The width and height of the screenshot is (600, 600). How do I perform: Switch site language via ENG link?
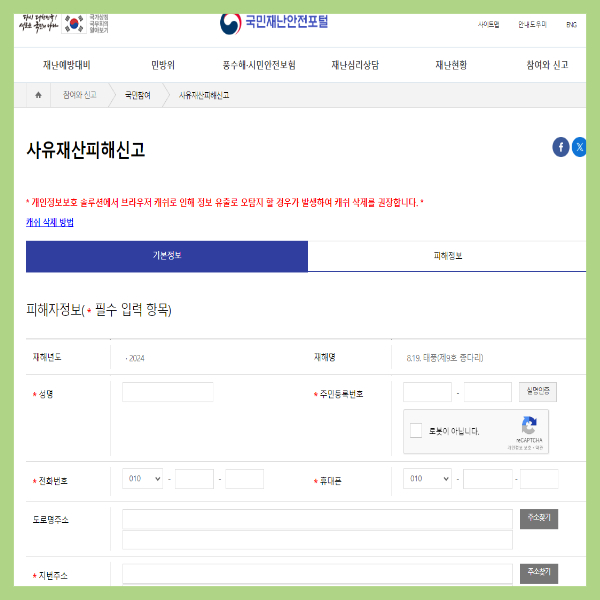click(x=571, y=24)
